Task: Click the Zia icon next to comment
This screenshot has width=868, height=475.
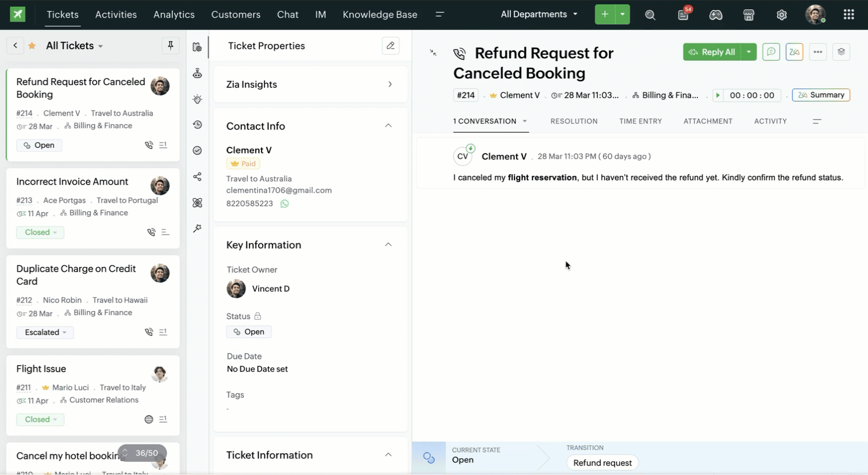Action: [x=794, y=52]
